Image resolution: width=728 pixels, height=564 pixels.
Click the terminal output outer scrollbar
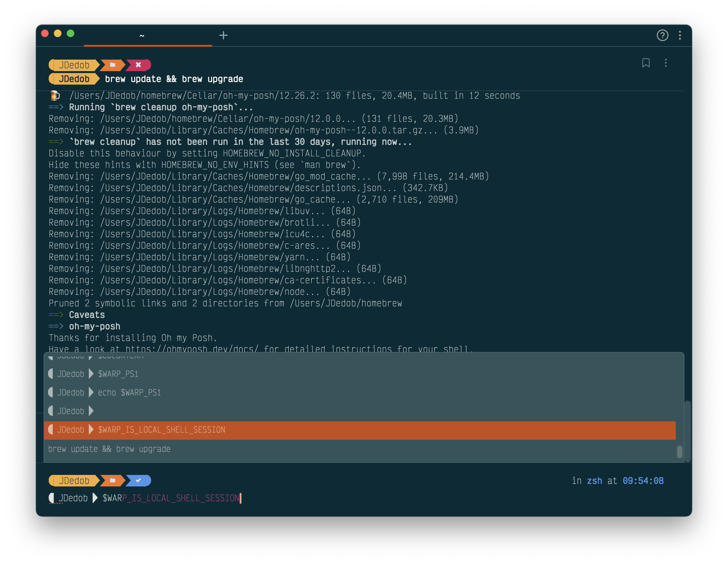point(687,431)
